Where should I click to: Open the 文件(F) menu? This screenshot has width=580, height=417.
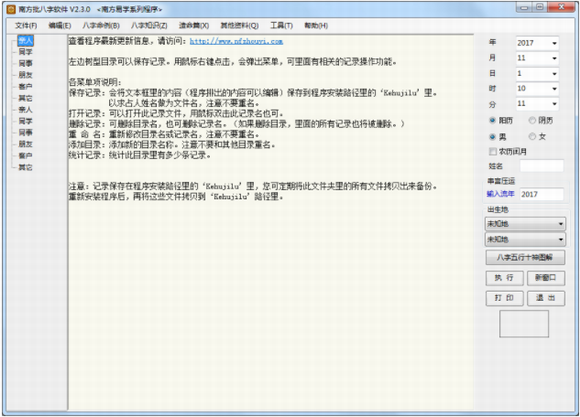tap(26, 26)
